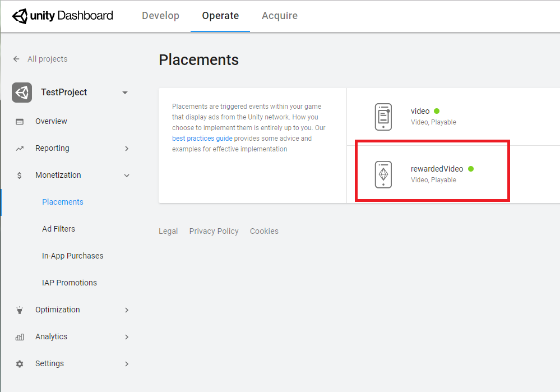The height and width of the screenshot is (392, 560).
Task: Open IAP Promotions in the sidebar
Action: click(x=70, y=283)
